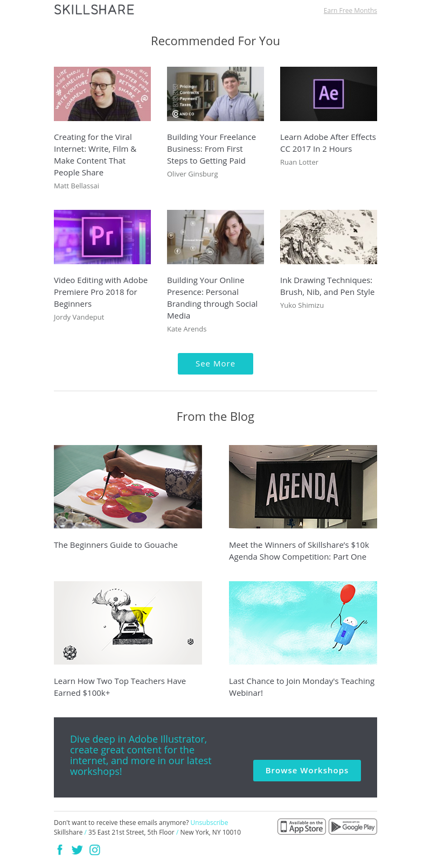Click the Skillshare logo
Screen dimensions: 431x868
pos(94,10)
